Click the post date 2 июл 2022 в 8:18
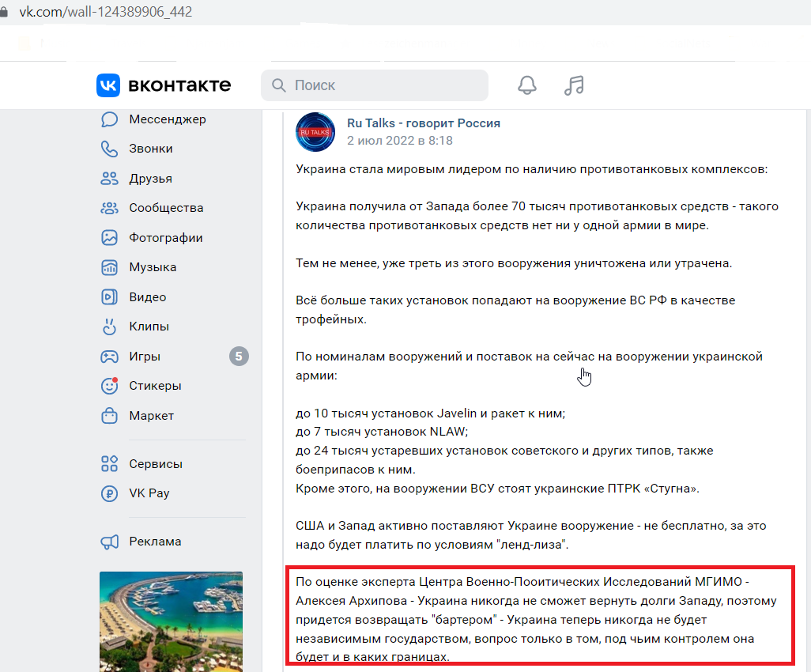The image size is (811, 672). 400,141
